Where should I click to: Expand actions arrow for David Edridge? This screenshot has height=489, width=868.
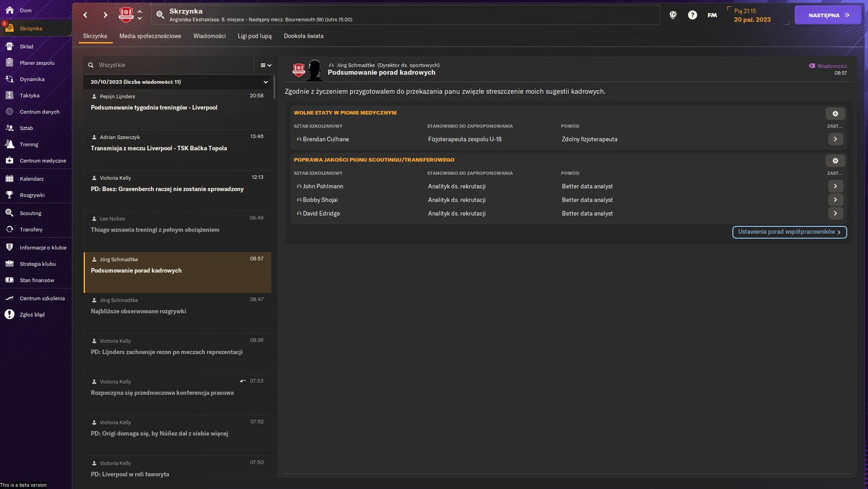835,213
